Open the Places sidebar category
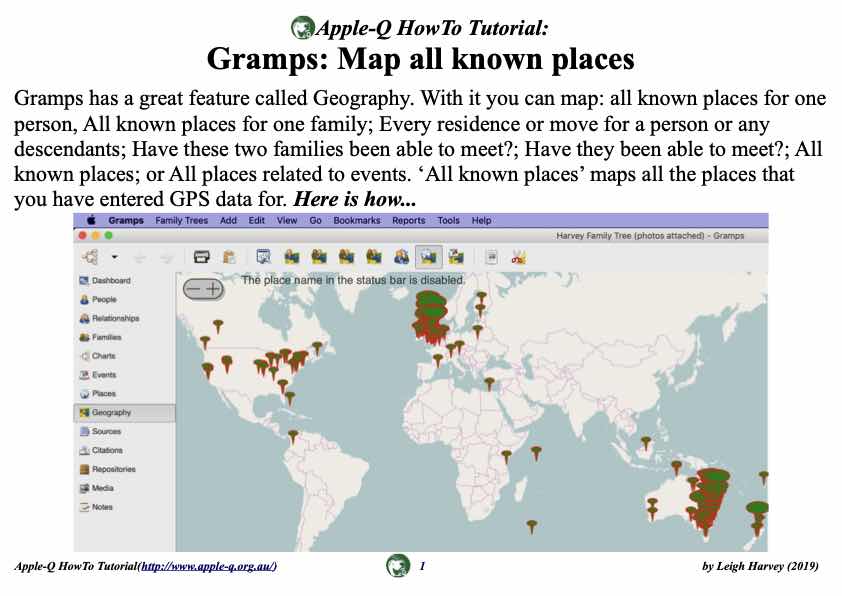842x596 pixels. pyautogui.click(x=98, y=394)
